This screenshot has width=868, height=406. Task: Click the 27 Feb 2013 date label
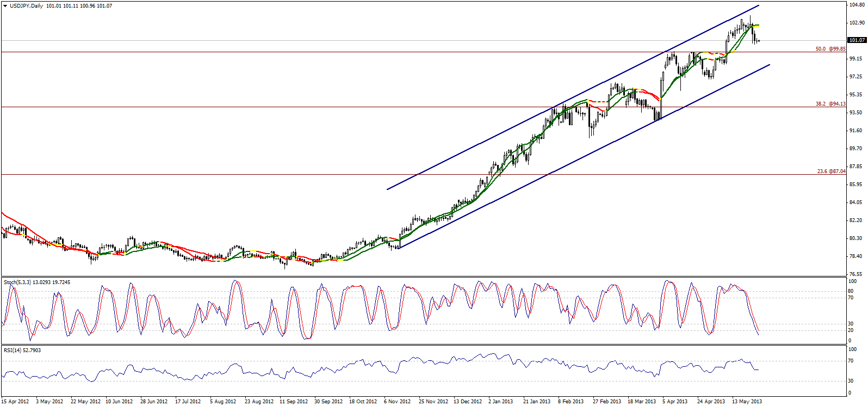(x=607, y=402)
